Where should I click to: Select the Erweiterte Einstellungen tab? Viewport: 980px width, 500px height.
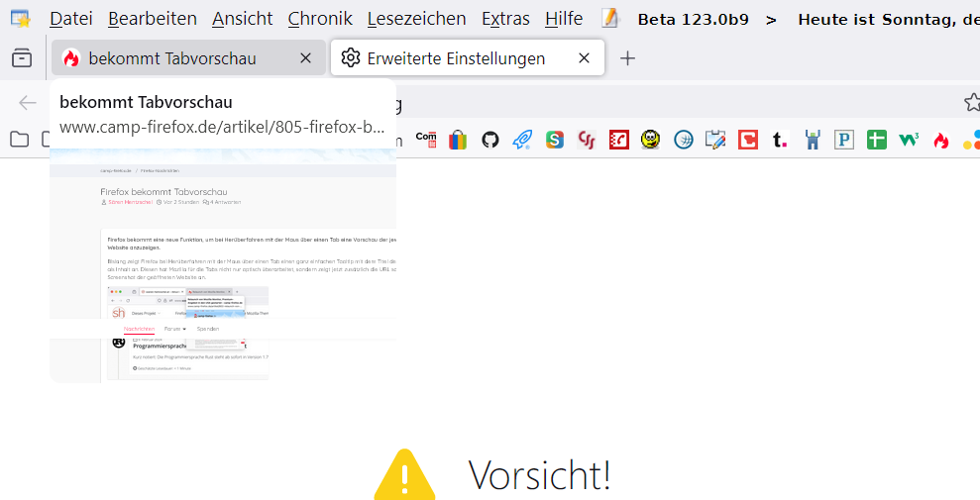(x=468, y=58)
